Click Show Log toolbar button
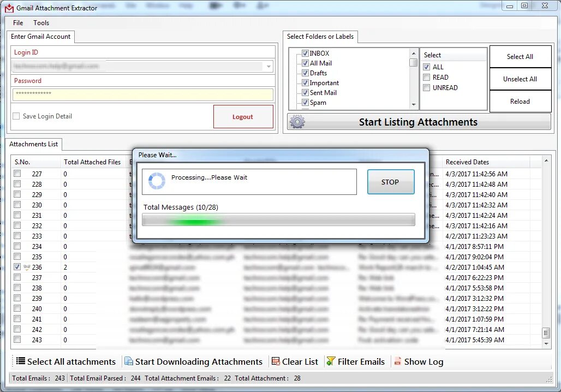Screen dimensions: 561x392 click(x=419, y=361)
